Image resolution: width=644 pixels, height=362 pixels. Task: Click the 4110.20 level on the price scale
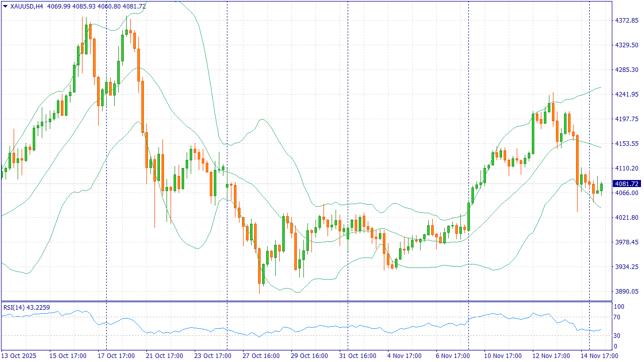(626, 168)
